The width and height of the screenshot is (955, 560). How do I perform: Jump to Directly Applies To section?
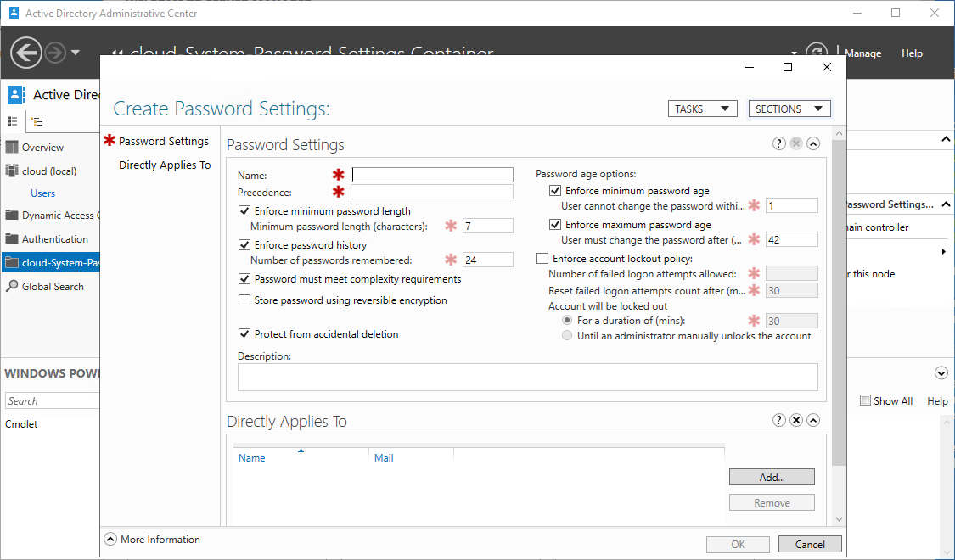click(x=165, y=165)
